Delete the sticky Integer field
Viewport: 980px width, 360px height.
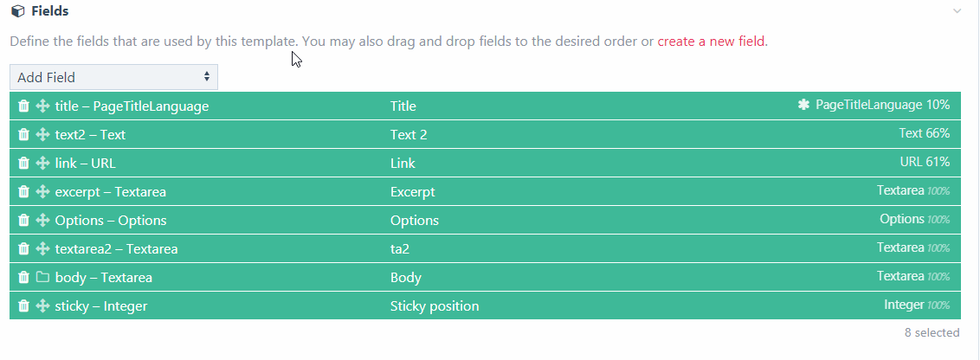click(24, 306)
